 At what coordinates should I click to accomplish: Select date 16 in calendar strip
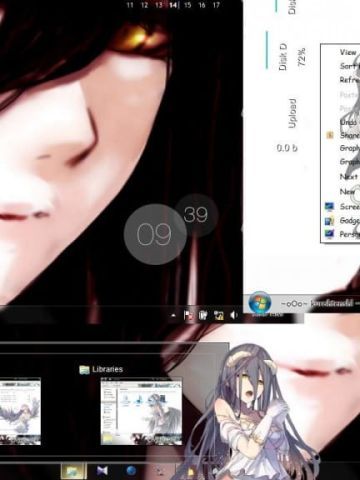202,5
